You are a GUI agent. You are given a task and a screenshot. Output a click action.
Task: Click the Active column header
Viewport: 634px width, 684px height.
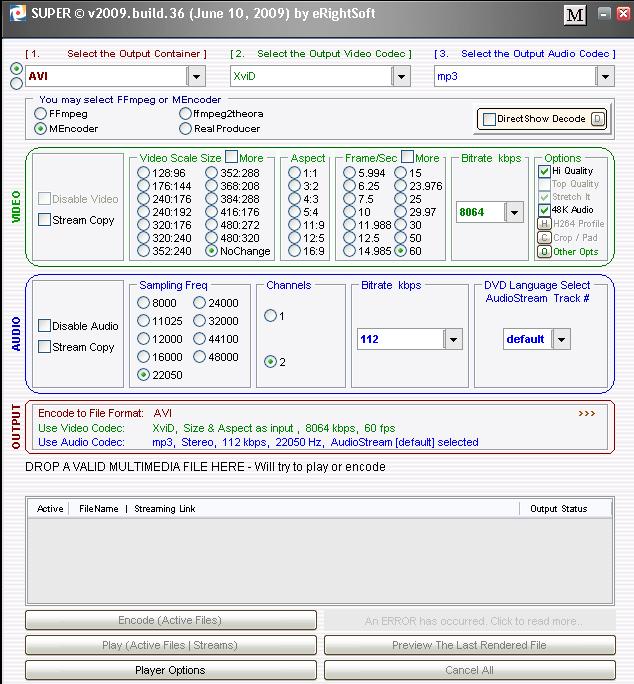(50, 509)
